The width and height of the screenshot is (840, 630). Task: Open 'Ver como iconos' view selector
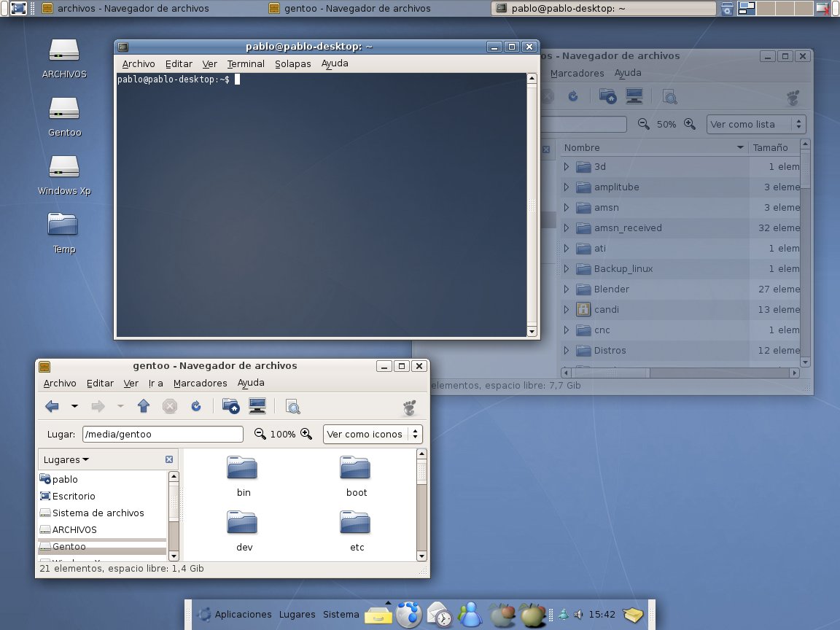[373, 434]
